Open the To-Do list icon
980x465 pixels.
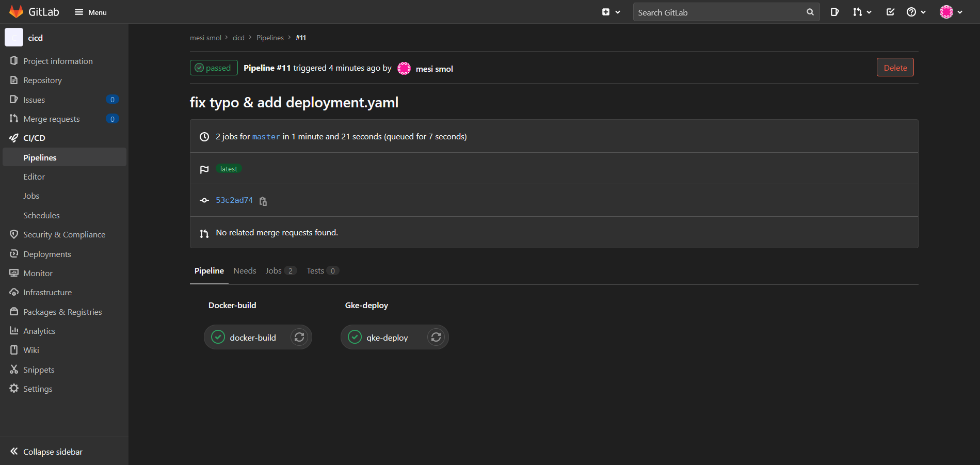(x=890, y=12)
